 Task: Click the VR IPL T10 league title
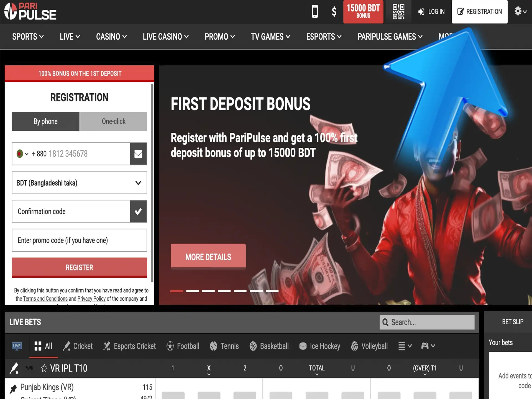pyautogui.click(x=69, y=368)
